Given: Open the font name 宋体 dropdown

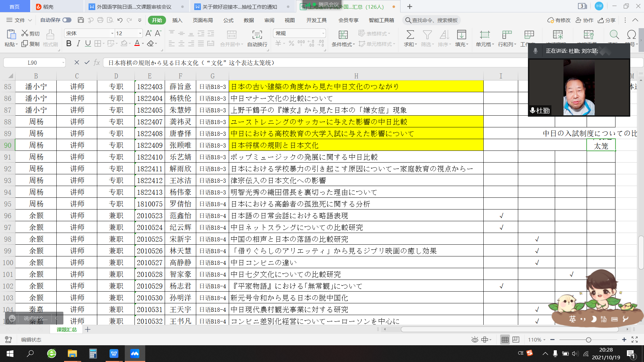Looking at the screenshot, I should point(112,34).
